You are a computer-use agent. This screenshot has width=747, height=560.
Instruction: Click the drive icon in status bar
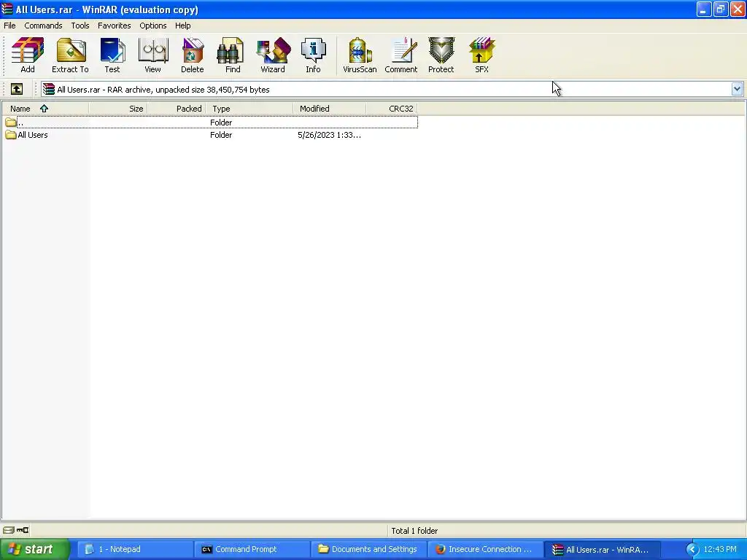pos(9,530)
